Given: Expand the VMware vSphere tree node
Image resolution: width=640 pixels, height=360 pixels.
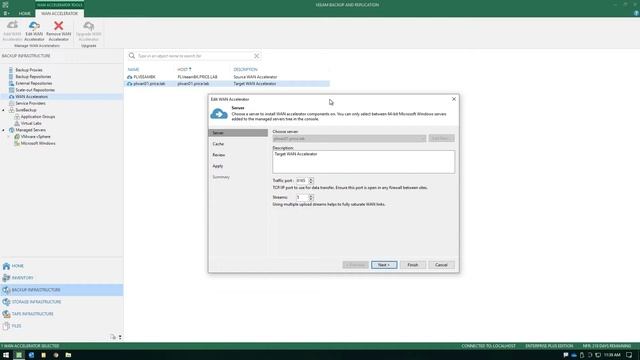Looking at the screenshot, I should tap(9, 137).
